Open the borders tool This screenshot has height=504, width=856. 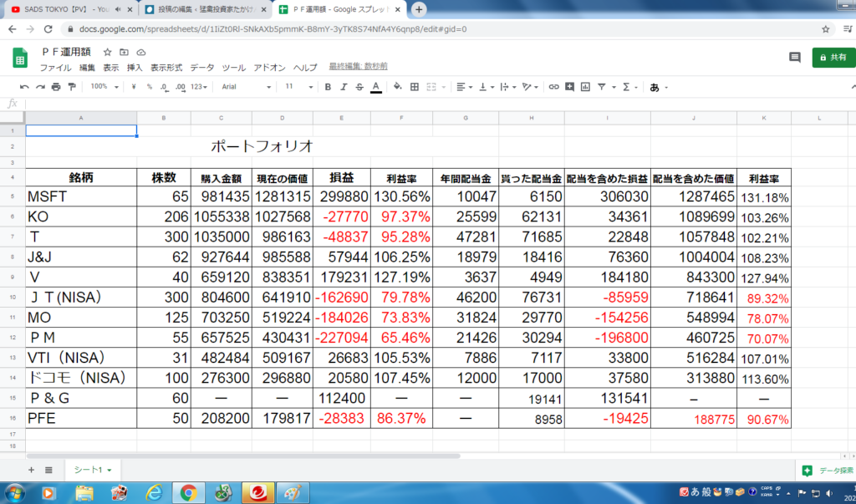(x=415, y=87)
